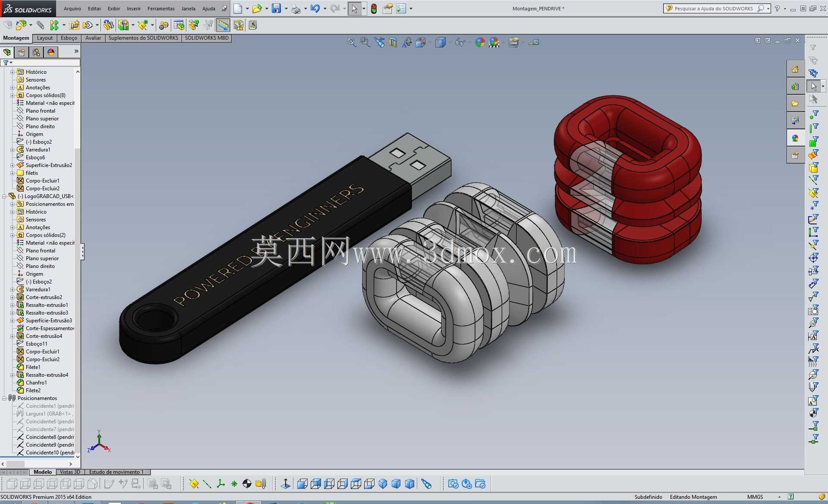Open the Section view tool
This screenshot has height=504, width=828.
(x=393, y=42)
